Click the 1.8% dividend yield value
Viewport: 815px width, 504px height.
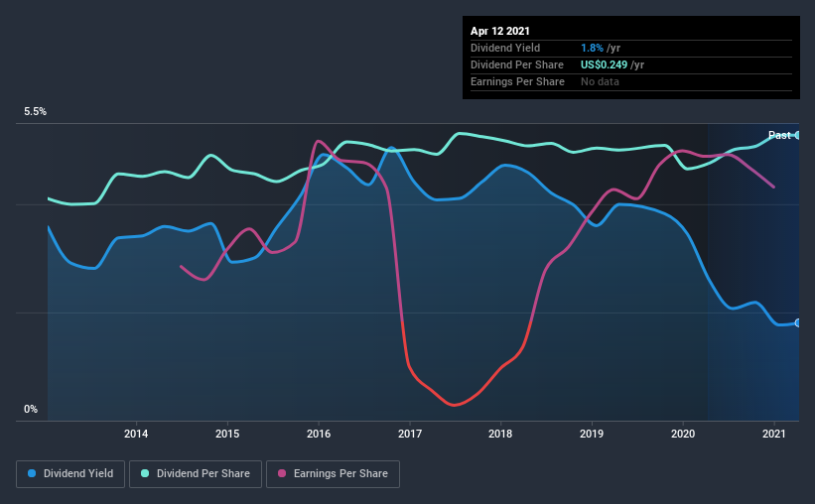coord(592,48)
